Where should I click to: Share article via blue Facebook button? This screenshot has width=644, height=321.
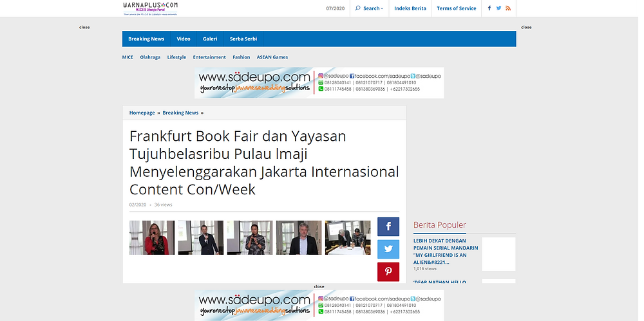coord(388,226)
